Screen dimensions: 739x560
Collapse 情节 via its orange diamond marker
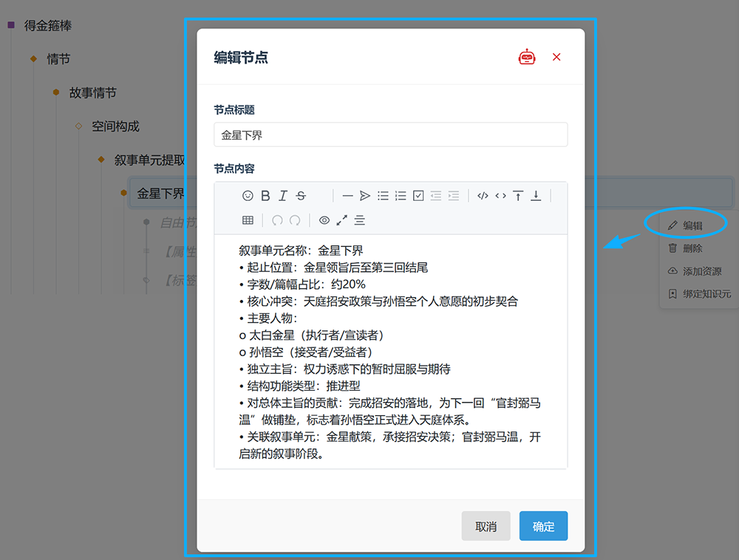[33, 59]
